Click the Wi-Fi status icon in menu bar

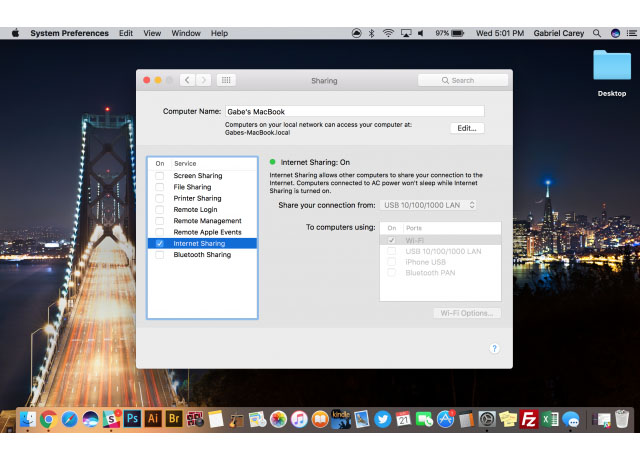(388, 33)
